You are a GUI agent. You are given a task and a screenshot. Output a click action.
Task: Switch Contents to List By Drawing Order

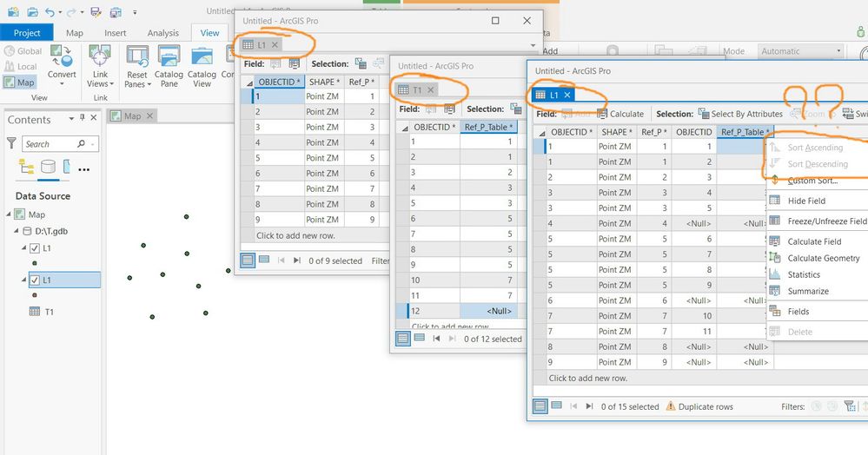tap(26, 166)
